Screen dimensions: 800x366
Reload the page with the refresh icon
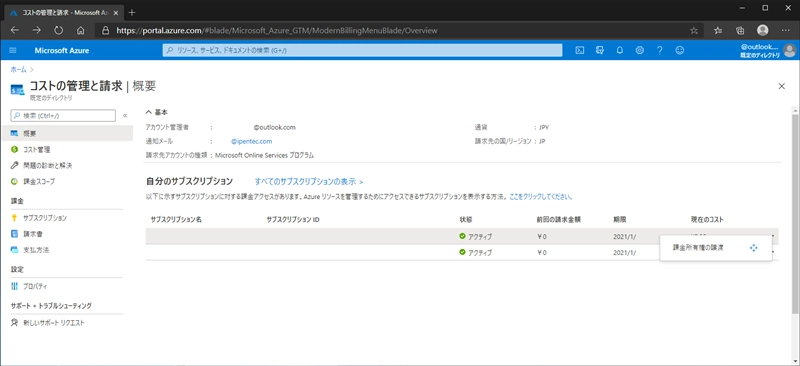pos(58,30)
